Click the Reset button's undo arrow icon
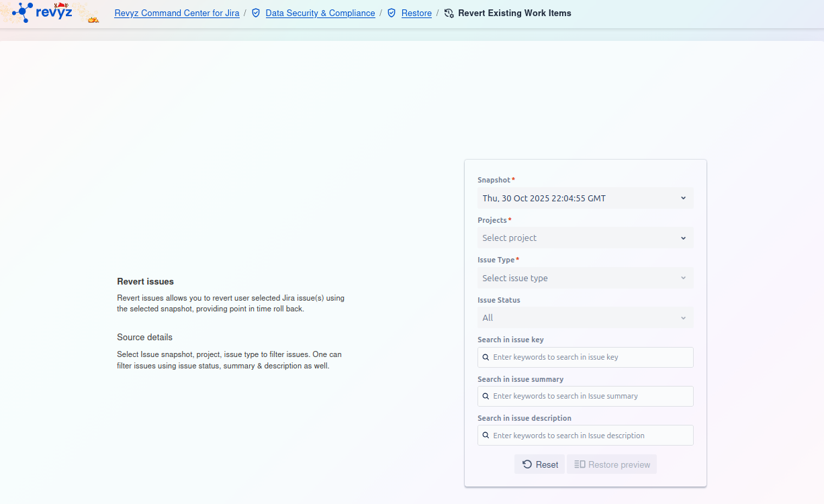The image size is (824, 504). [527, 464]
